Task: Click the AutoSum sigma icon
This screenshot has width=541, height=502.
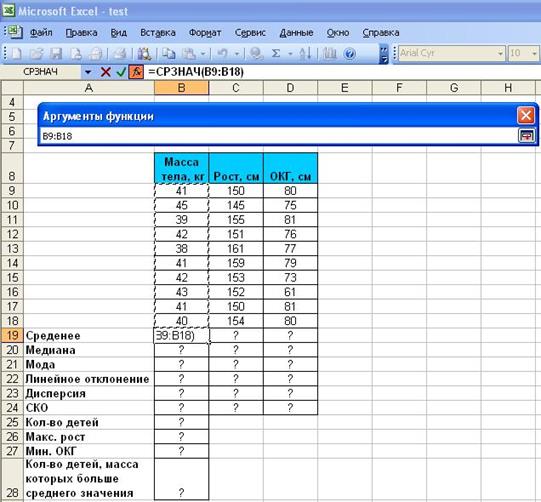Action: pyautogui.click(x=276, y=54)
